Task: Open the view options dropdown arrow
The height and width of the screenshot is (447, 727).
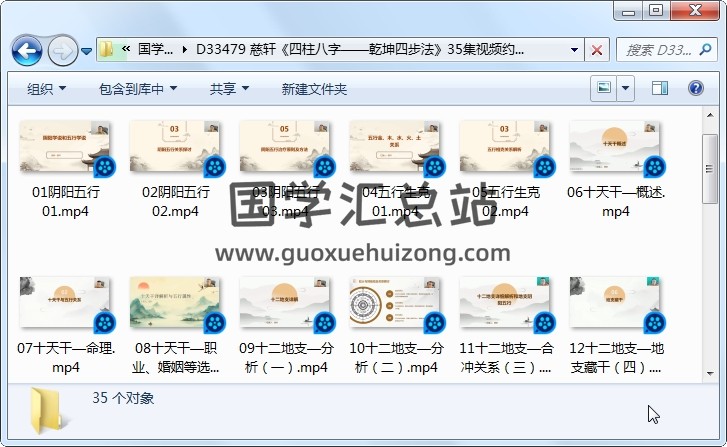Action: point(625,88)
